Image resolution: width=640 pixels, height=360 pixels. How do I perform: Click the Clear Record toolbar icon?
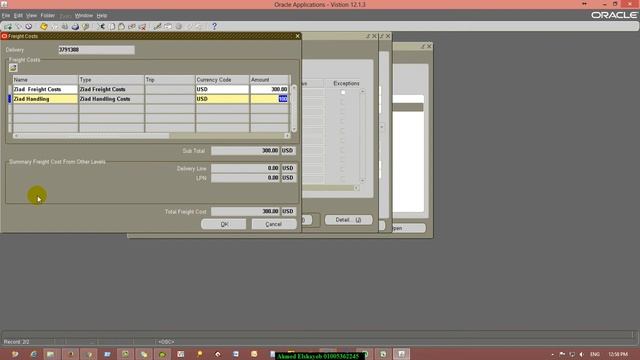pos(132,27)
